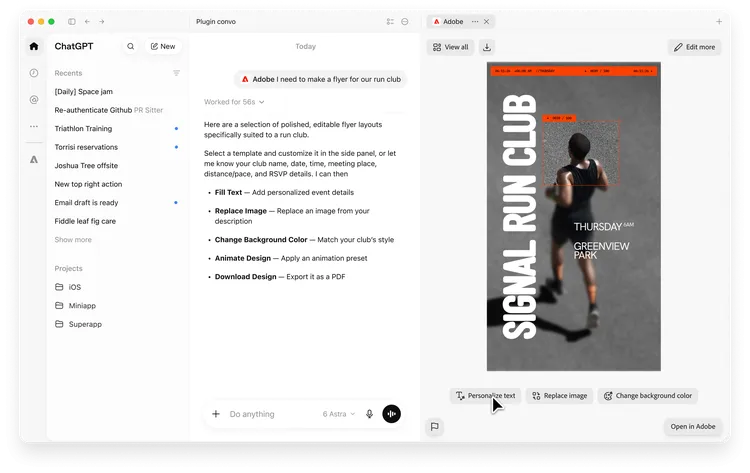Screen dimensions: 750x473
Task: Open the Recents filter icon
Action: [176, 73]
